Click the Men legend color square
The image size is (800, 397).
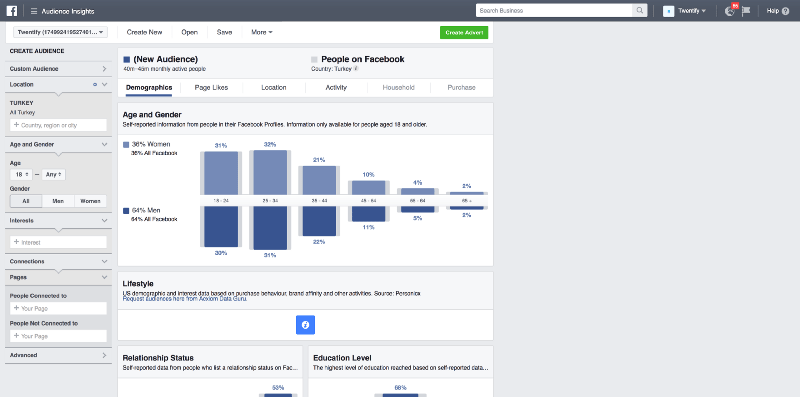pyautogui.click(x=126, y=211)
